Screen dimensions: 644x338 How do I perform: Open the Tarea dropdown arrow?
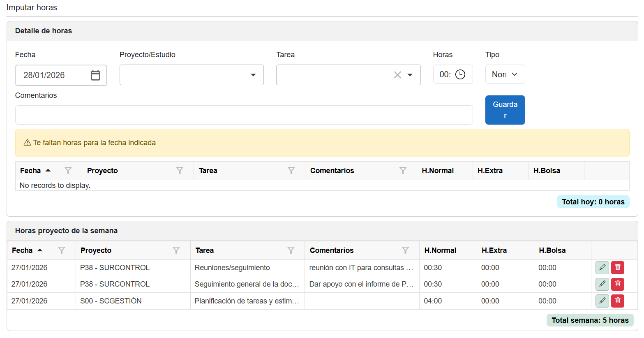(x=410, y=75)
